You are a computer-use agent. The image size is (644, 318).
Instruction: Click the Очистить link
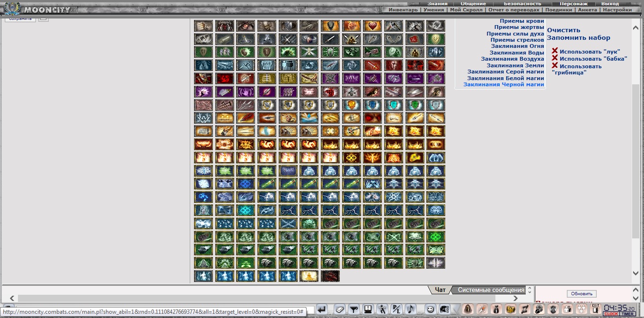click(x=564, y=30)
